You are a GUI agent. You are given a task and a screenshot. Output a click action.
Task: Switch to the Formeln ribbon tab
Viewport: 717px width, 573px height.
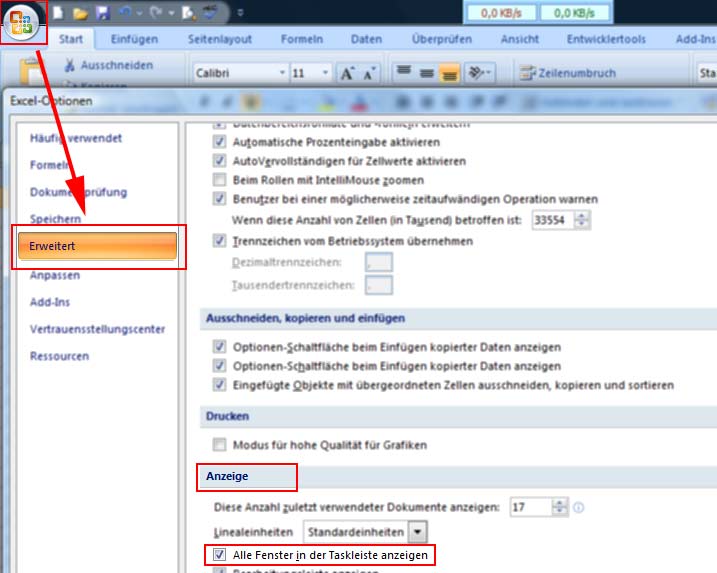[x=302, y=39]
